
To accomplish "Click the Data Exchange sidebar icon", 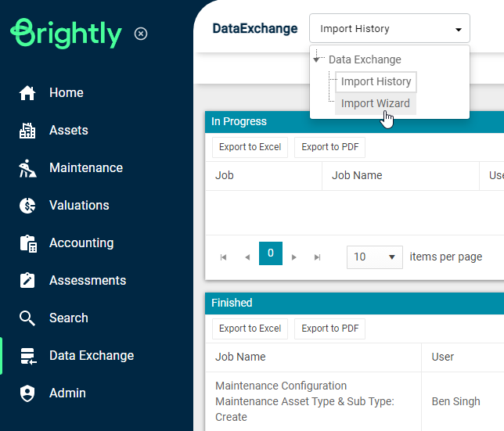I will coord(27,356).
